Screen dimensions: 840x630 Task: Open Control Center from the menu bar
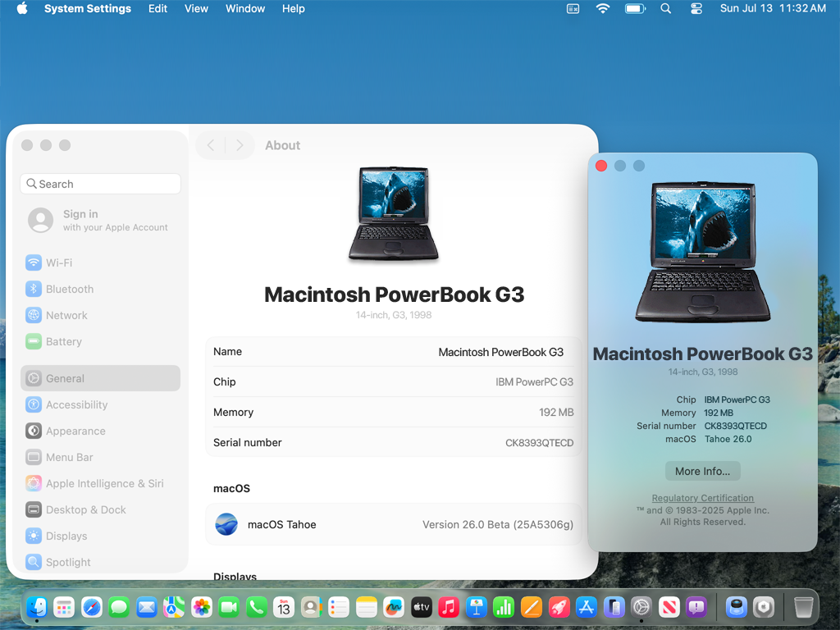click(696, 8)
